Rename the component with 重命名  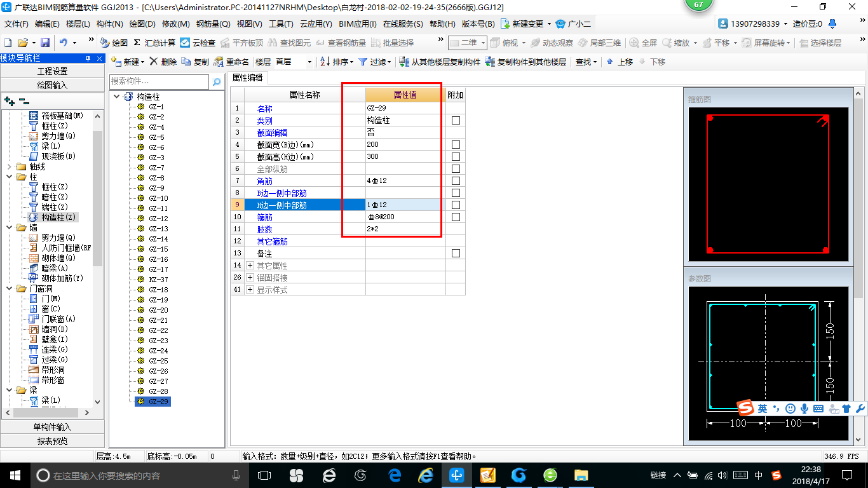click(x=232, y=62)
